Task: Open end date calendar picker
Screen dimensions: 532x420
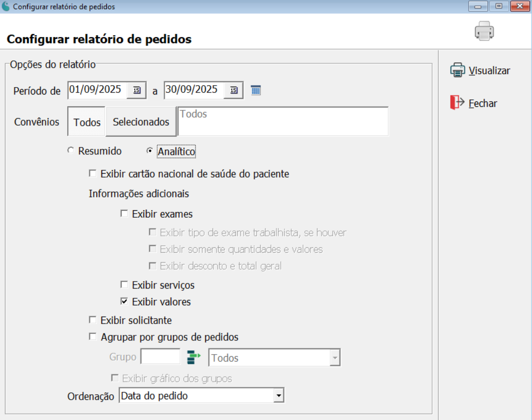Action: coord(234,91)
